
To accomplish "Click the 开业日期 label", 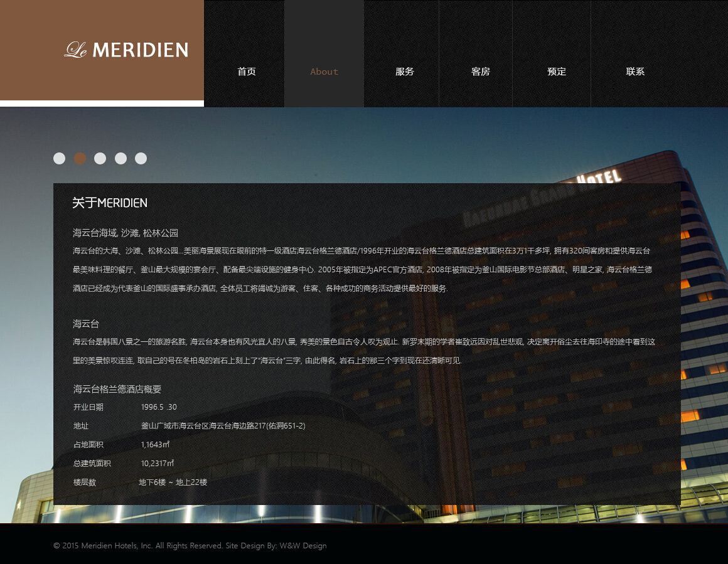I will tap(88, 407).
